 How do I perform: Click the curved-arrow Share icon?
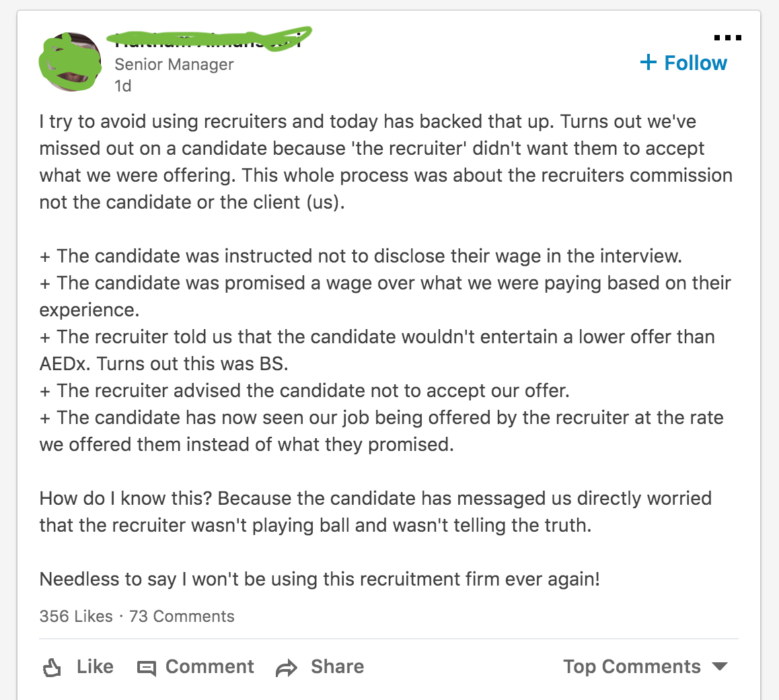pos(287,668)
